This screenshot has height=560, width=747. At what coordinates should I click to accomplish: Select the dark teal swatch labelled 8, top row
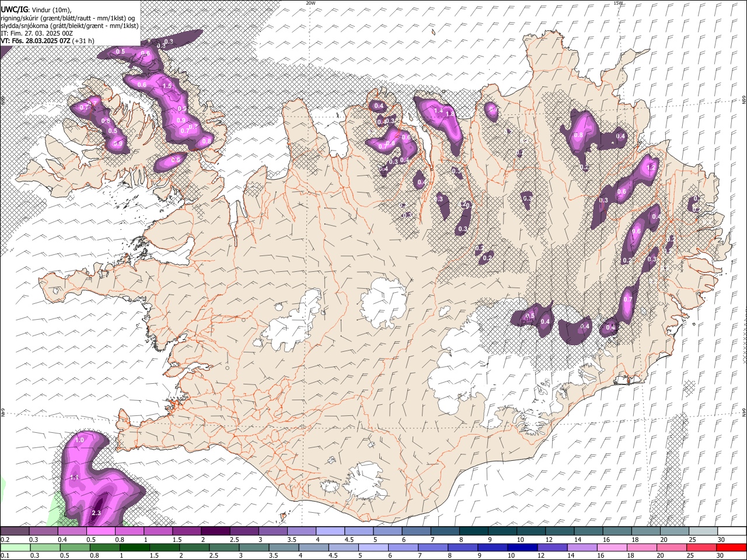tap(474, 531)
